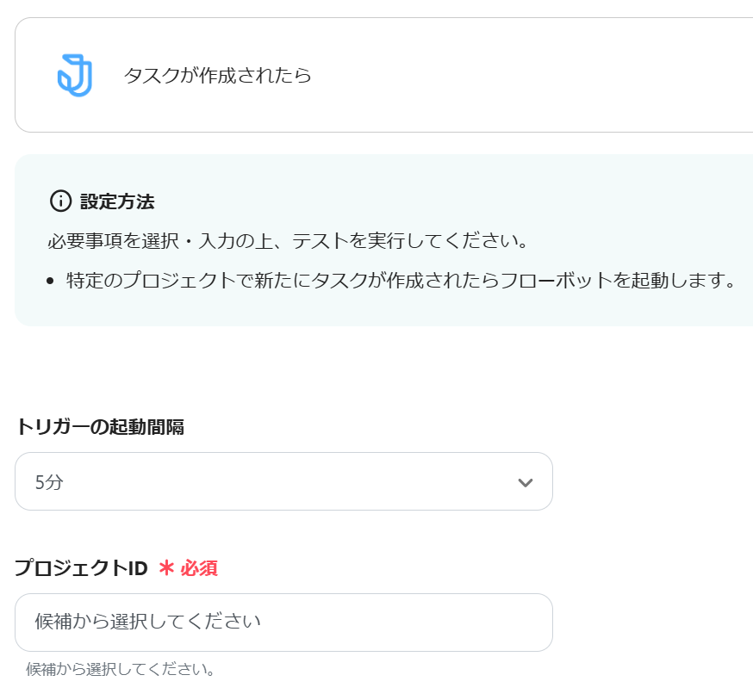
Task: Click the トリガーの起動間隔 label
Action: click(x=100, y=426)
